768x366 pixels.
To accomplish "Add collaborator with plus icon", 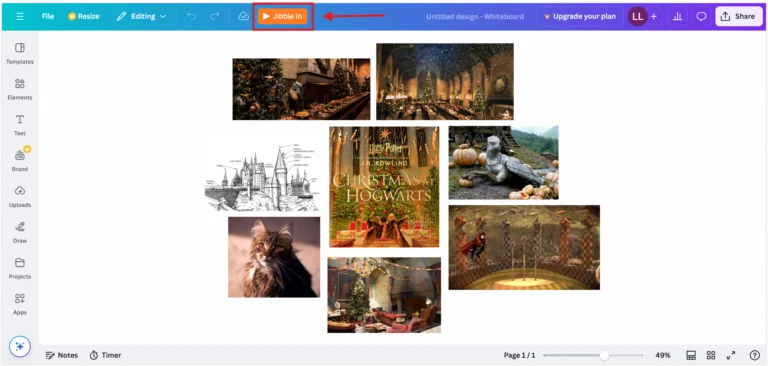I will (x=653, y=16).
